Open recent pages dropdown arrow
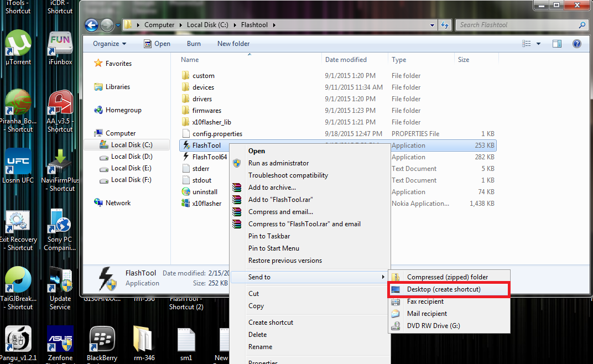The image size is (593, 364). [118, 25]
